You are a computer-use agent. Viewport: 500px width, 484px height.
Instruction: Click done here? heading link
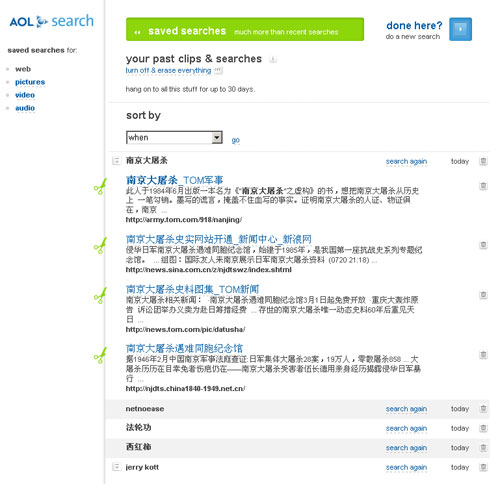click(x=414, y=26)
